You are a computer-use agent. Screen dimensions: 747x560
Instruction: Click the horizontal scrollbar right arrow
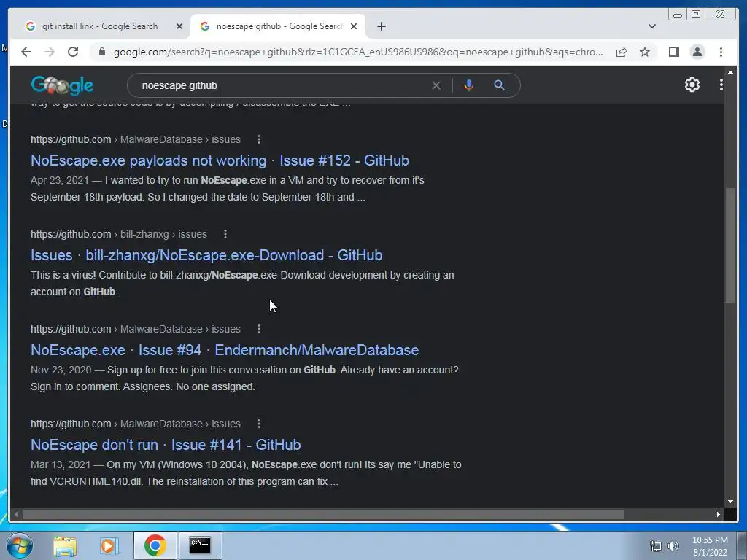pos(718,514)
